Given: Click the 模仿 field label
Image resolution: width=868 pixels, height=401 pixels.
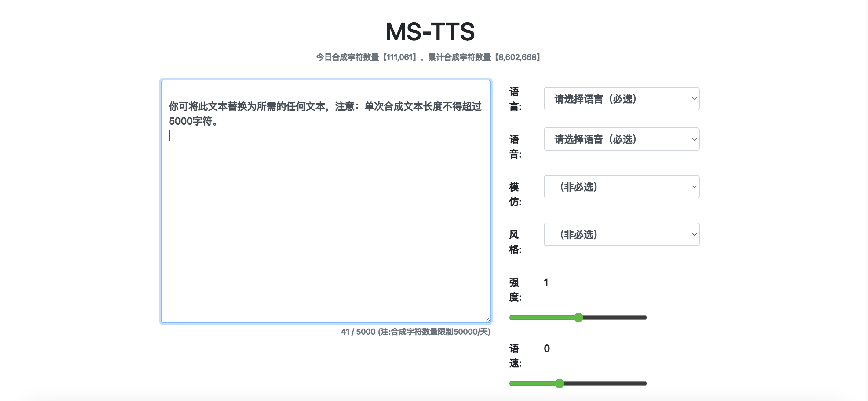Looking at the screenshot, I should tap(515, 194).
